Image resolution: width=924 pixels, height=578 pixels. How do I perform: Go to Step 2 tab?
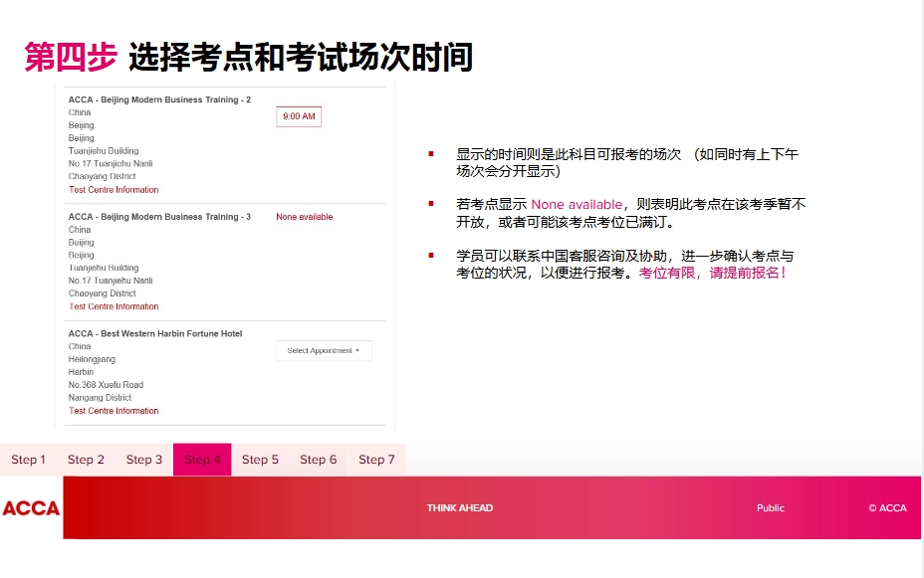[x=86, y=460]
